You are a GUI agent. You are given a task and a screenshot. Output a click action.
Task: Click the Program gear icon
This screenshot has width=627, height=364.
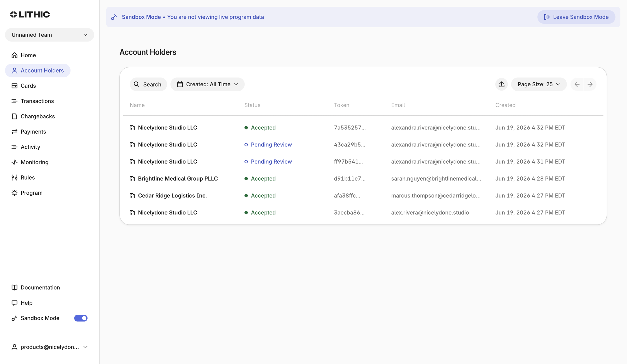[14, 193]
